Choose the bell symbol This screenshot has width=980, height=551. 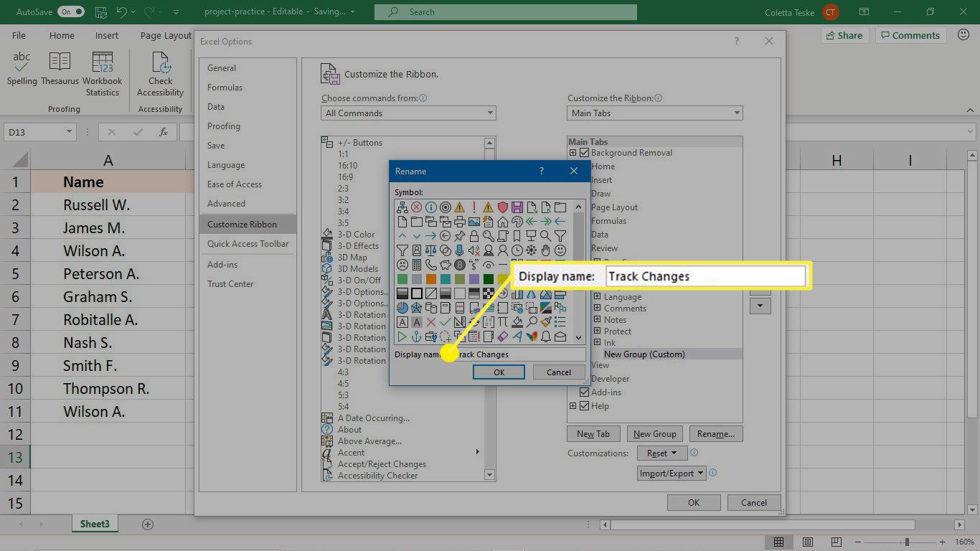tap(546, 336)
